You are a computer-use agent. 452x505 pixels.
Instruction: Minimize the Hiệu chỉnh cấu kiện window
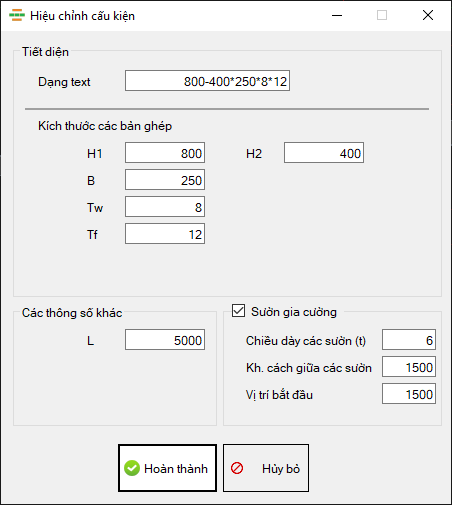tap(337, 15)
